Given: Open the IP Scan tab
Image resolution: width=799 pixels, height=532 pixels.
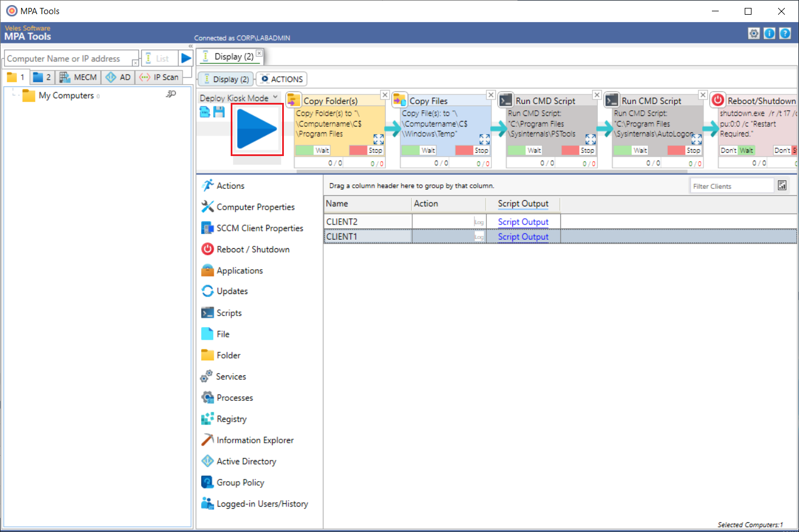Looking at the screenshot, I should click(x=159, y=77).
